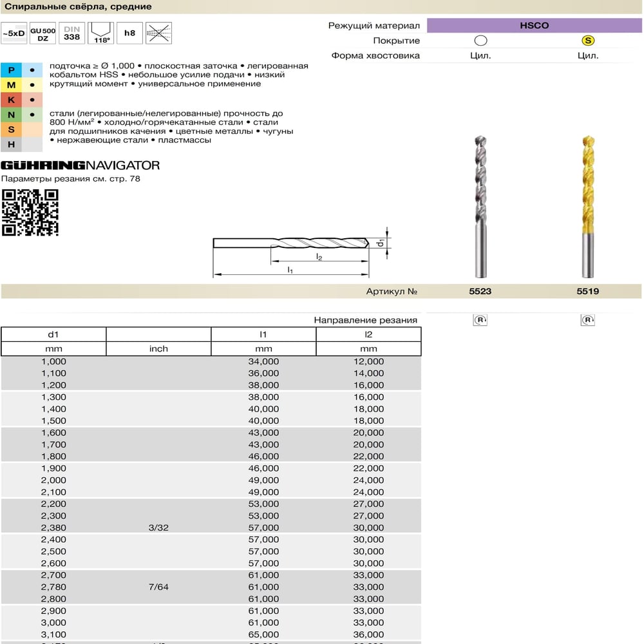Select the GU 500 DZ icon

(x=43, y=33)
